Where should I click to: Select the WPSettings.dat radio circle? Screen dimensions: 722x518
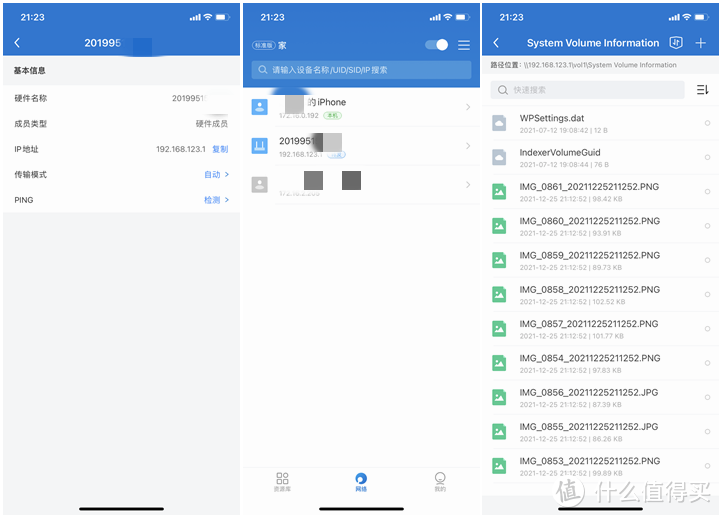point(707,123)
